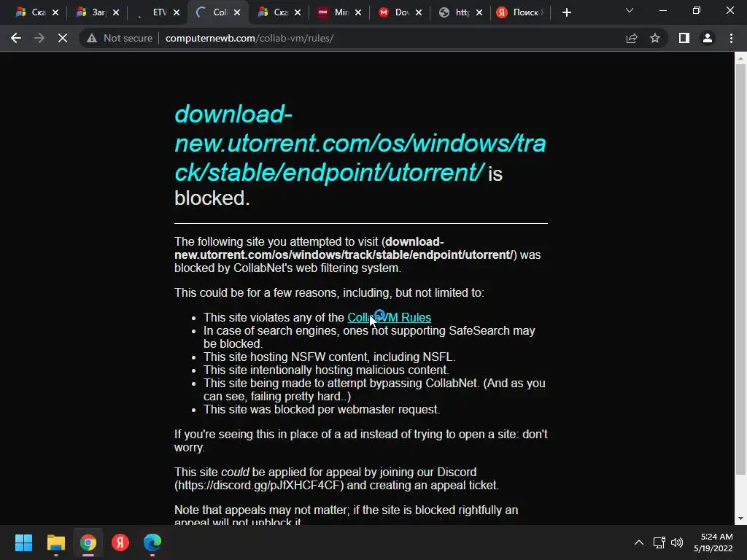Click the Discord invite URL text
The width and height of the screenshot is (747, 560).
pos(260,486)
